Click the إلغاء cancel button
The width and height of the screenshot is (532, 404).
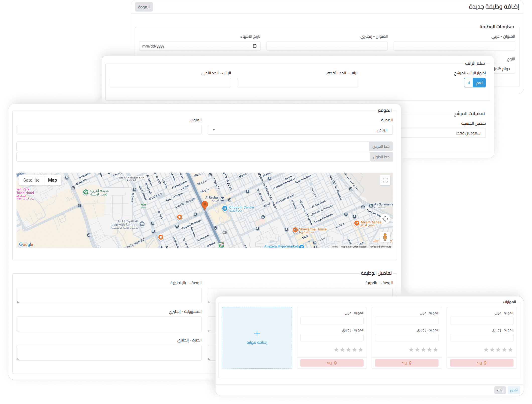pyautogui.click(x=500, y=390)
